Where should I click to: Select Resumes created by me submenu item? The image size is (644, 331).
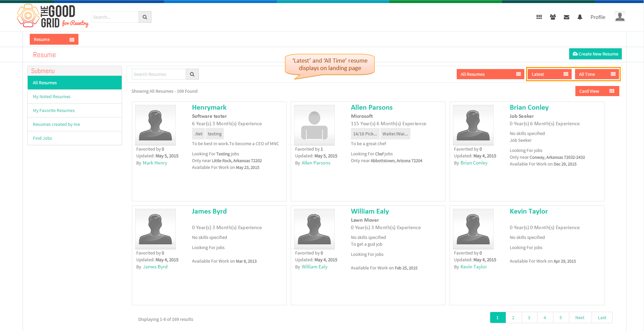pyautogui.click(x=56, y=124)
